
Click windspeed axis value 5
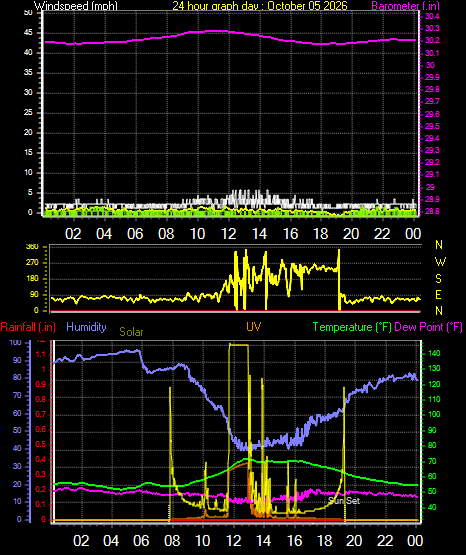point(30,193)
